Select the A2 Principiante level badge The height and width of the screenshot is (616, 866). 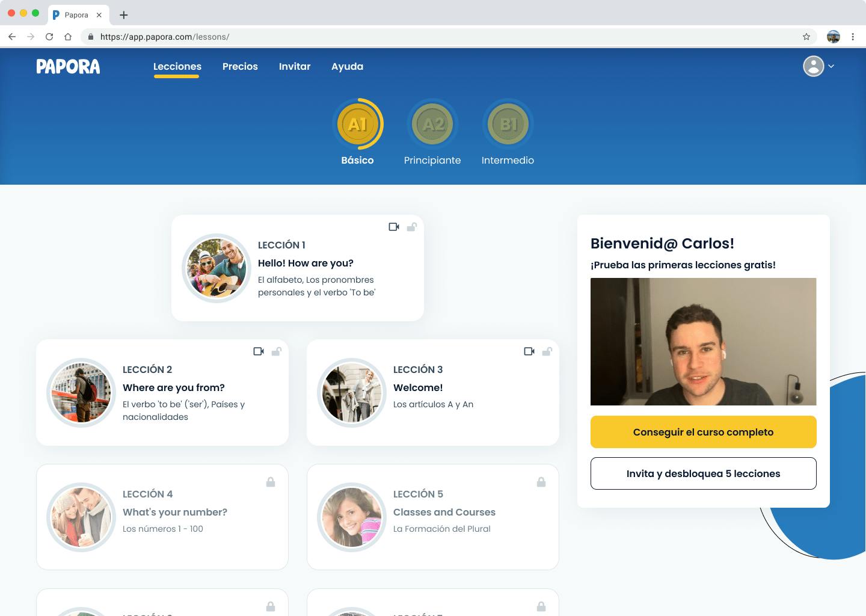coord(432,125)
